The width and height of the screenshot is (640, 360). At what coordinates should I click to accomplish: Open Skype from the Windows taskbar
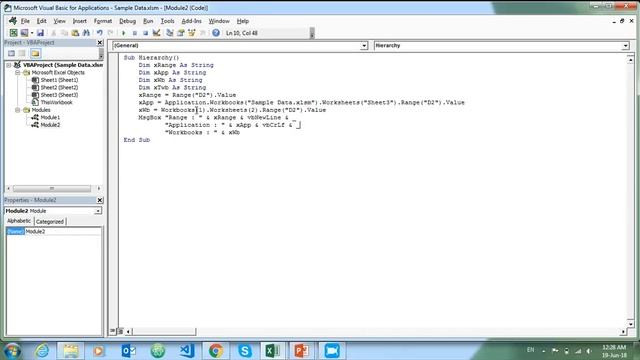click(x=245, y=351)
